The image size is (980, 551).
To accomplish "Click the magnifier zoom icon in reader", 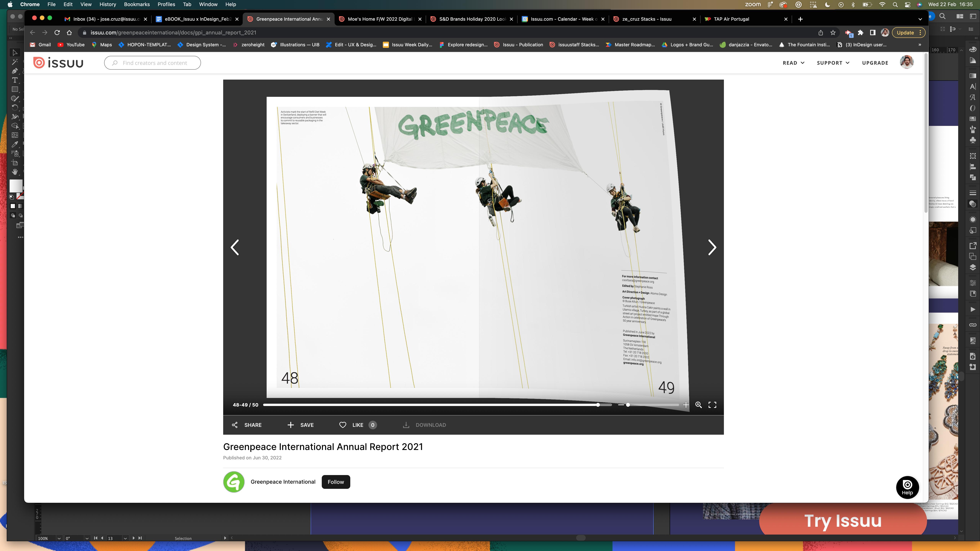I will pos(698,405).
